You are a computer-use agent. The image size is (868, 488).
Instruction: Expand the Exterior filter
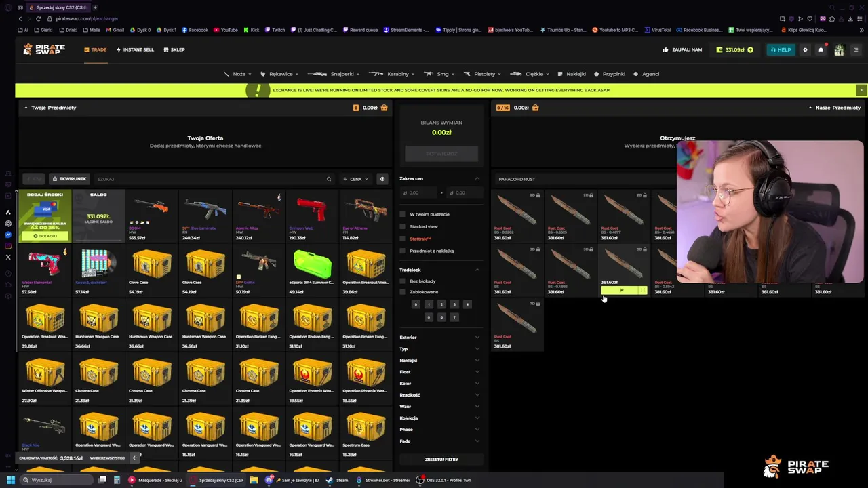click(x=439, y=338)
